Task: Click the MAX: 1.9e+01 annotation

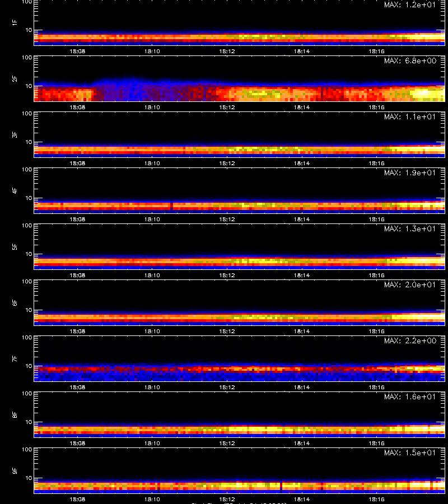Action: pos(410,172)
